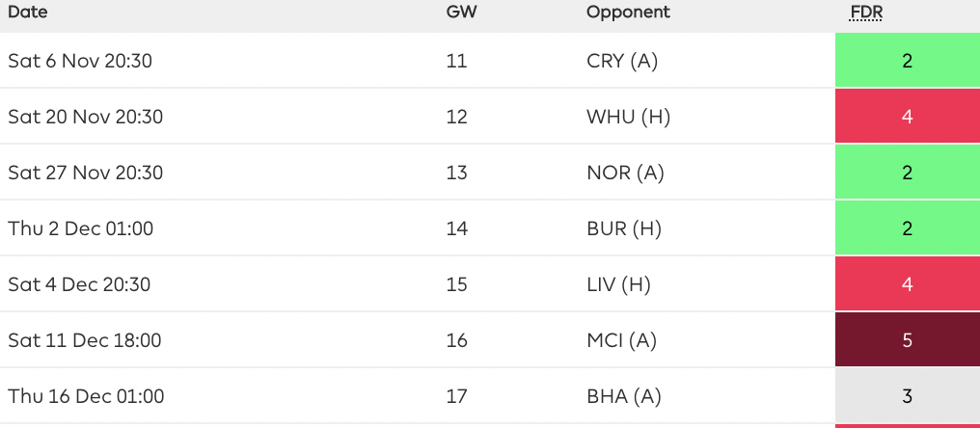Screen dimensions: 980x428
Task: Select red FDR 4 cell for WHU
Action: (907, 117)
